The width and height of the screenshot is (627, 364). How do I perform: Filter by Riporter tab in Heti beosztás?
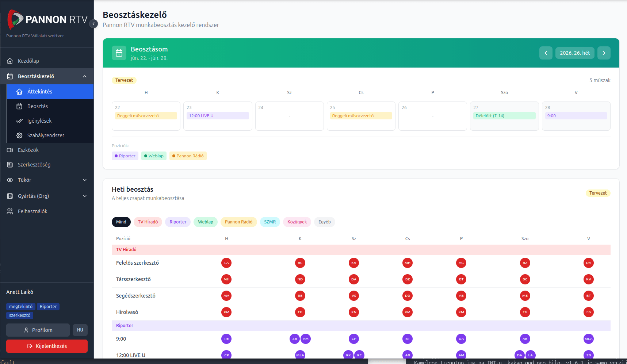[178, 222]
